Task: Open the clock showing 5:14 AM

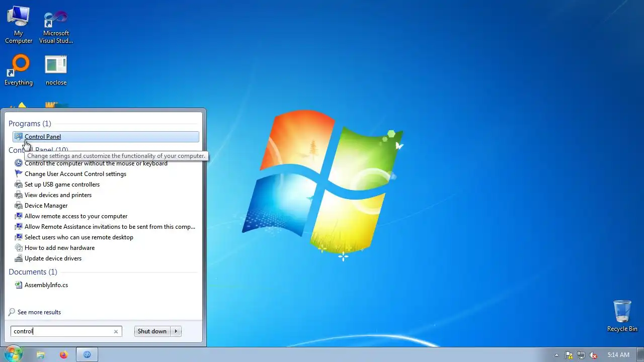Action: [618, 355]
